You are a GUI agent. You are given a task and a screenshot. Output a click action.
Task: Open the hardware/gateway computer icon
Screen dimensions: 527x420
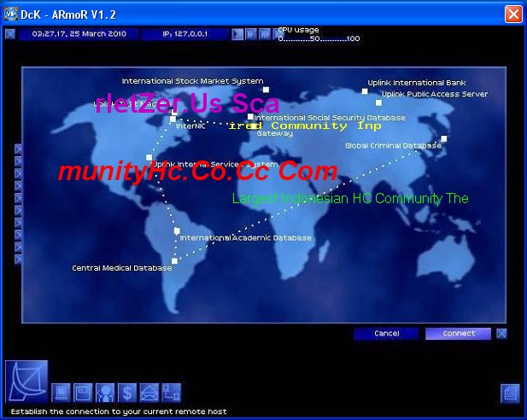pyautogui.click(x=61, y=393)
